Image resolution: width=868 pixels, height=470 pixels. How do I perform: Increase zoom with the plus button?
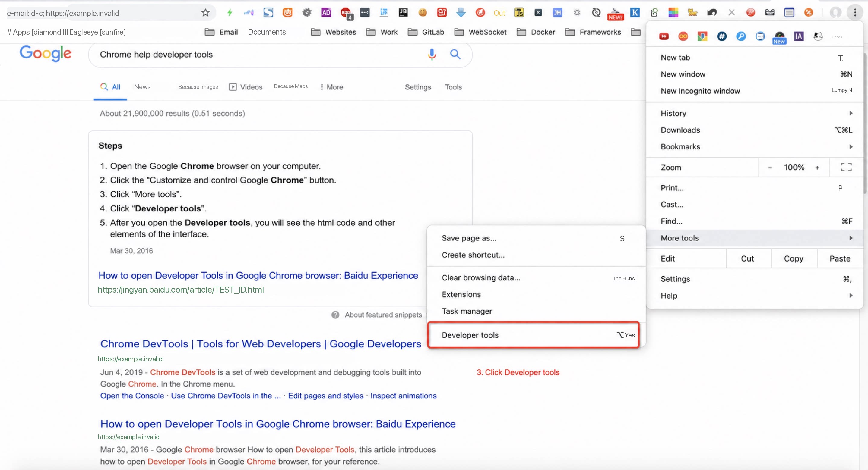click(817, 167)
